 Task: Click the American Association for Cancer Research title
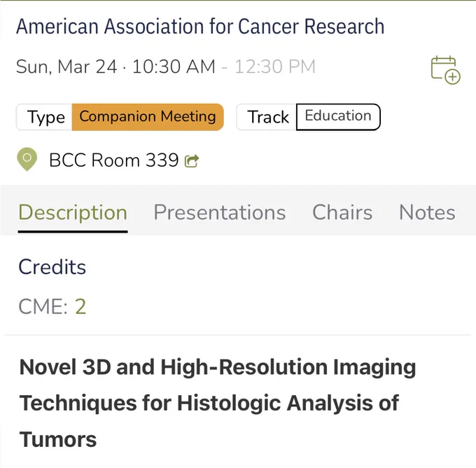[200, 26]
